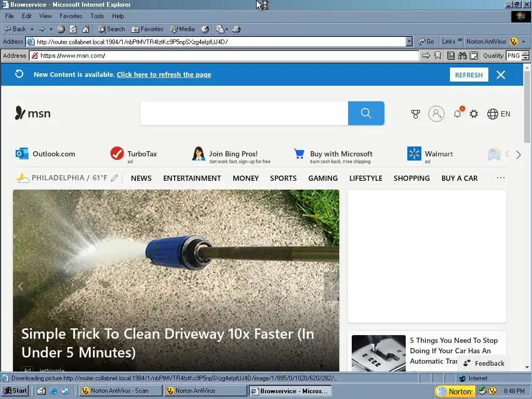
Task: Follow 'Click here to refresh the page' link
Action: (164, 75)
